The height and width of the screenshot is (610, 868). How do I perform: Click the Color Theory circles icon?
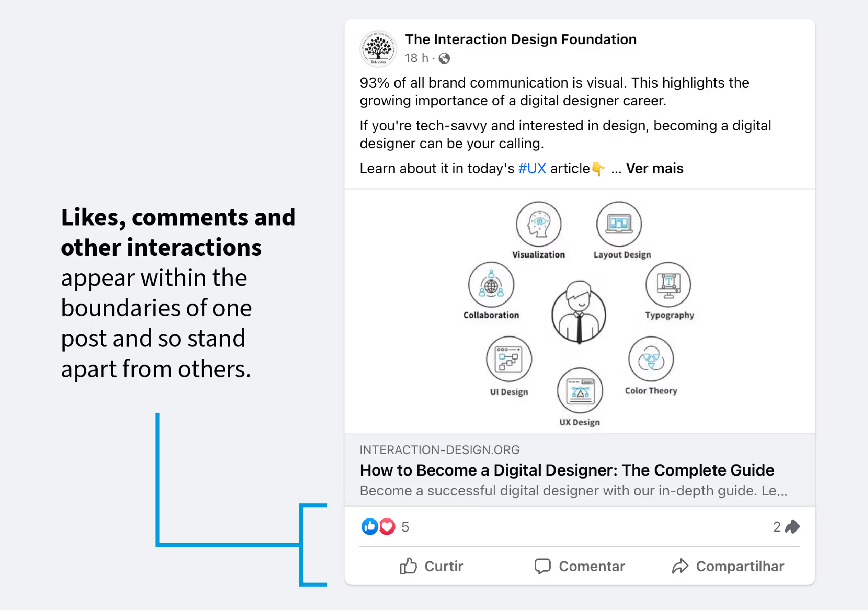click(651, 359)
